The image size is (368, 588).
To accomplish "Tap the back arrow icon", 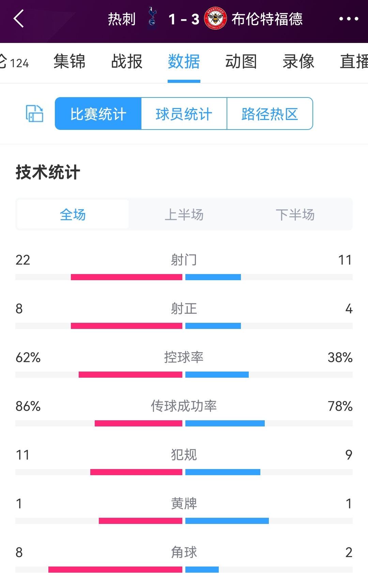I will coord(19,18).
